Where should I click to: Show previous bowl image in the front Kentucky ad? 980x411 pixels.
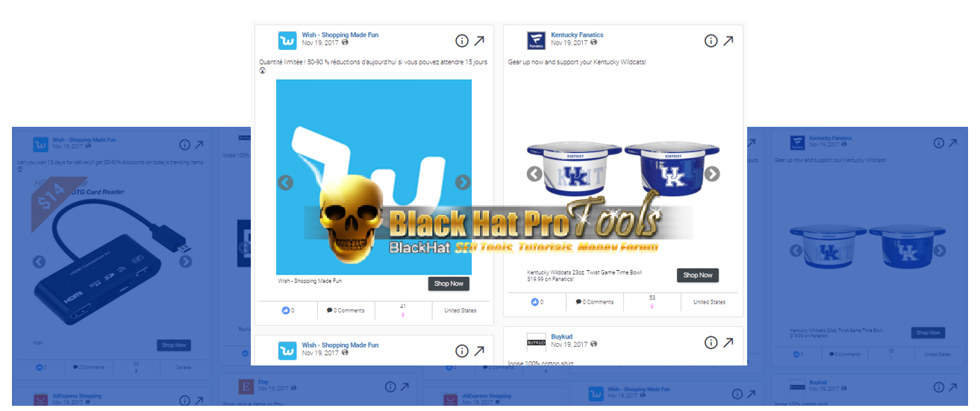[534, 174]
